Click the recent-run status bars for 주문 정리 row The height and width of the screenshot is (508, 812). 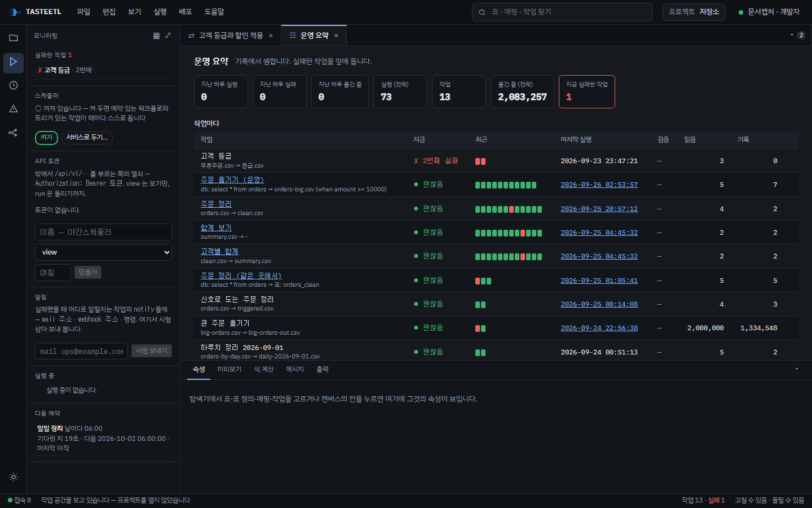click(509, 209)
